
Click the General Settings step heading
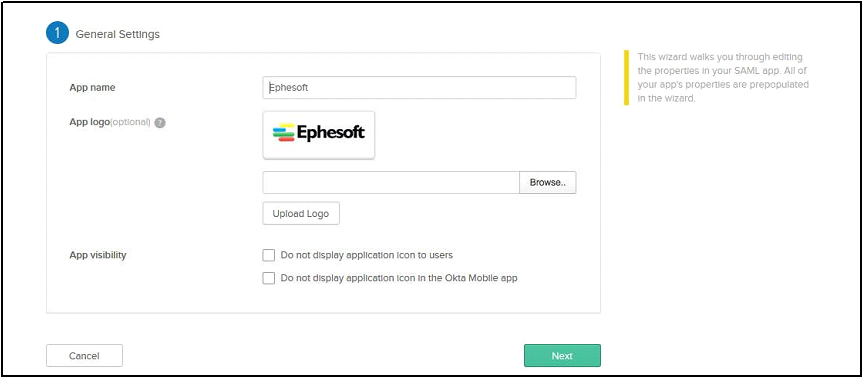(117, 34)
